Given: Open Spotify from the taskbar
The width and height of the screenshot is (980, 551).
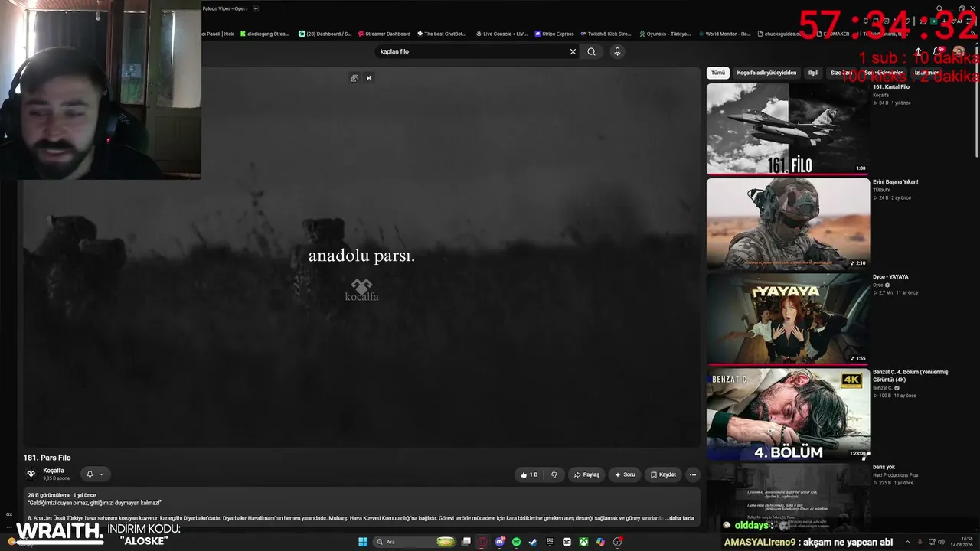Looking at the screenshot, I should [516, 542].
